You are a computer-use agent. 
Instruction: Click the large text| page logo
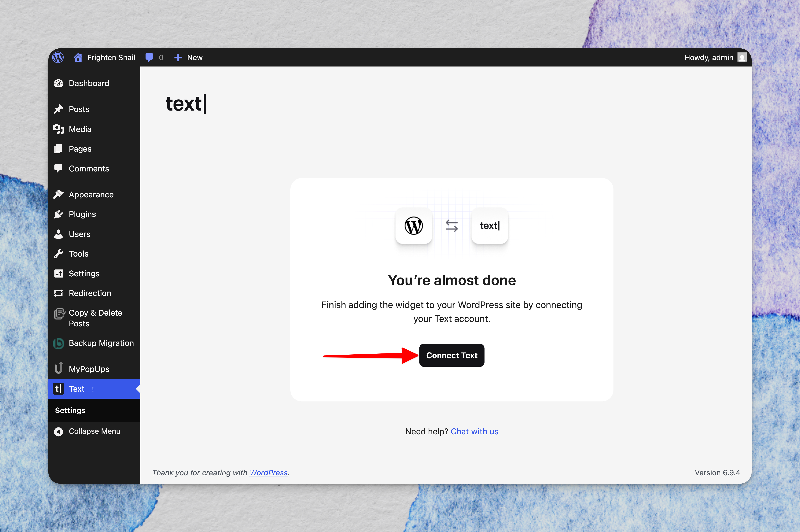[186, 103]
